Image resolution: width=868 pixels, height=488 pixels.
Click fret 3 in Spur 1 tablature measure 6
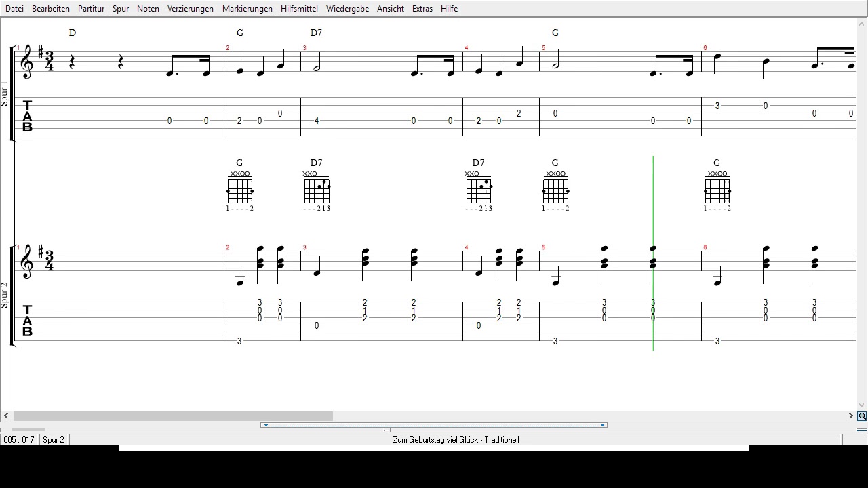point(717,106)
